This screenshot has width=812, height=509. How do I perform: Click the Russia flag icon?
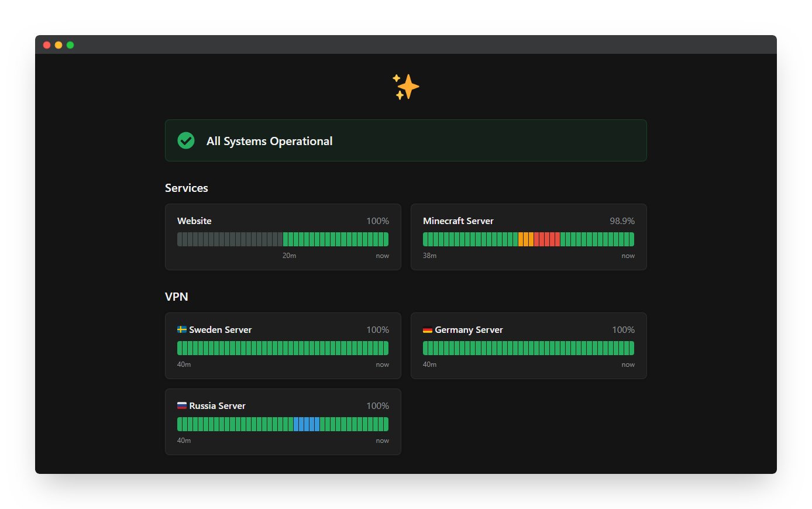click(x=182, y=405)
